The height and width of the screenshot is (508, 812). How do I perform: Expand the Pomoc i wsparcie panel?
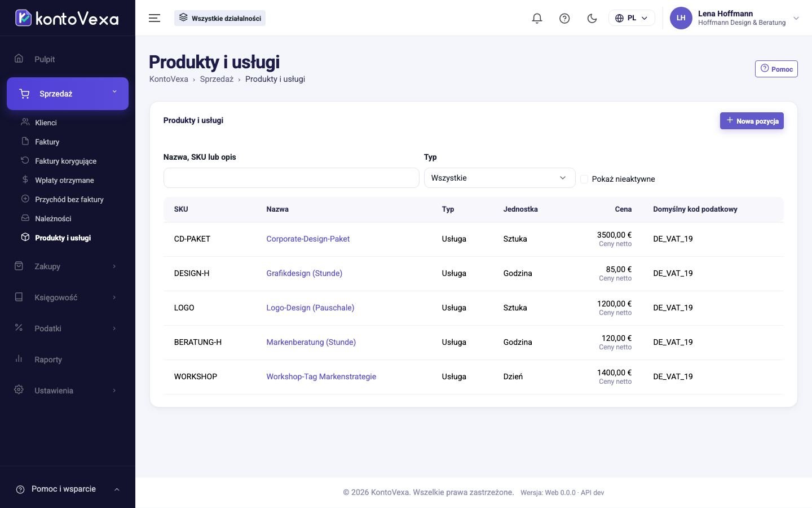[68, 489]
